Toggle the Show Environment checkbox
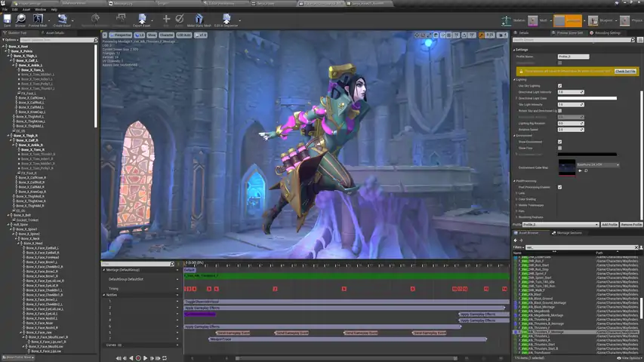The width and height of the screenshot is (644, 362). pyautogui.click(x=559, y=141)
